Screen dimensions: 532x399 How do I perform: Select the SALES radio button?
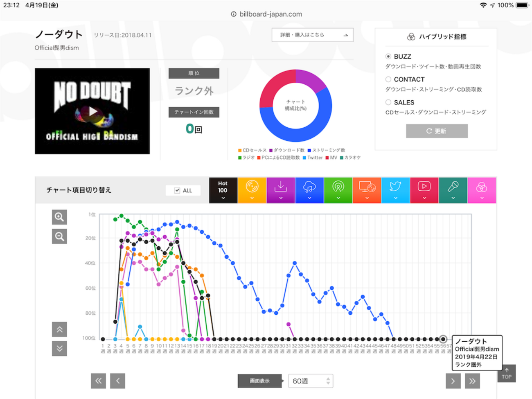coord(388,102)
